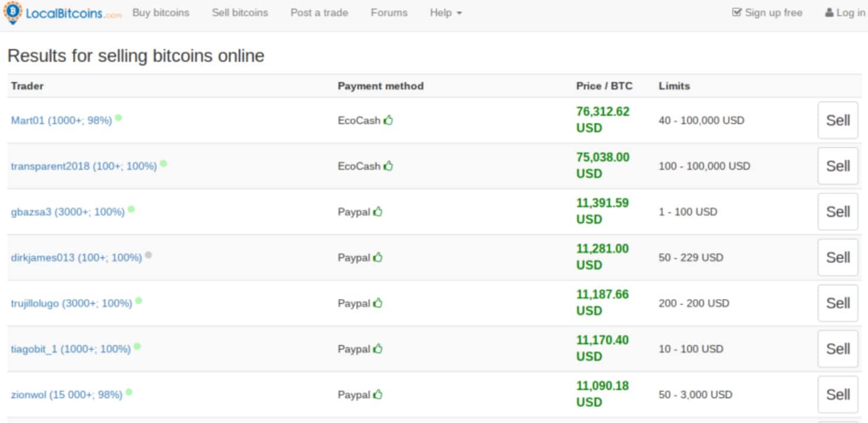Open trader profile gbazsa3

pos(68,212)
